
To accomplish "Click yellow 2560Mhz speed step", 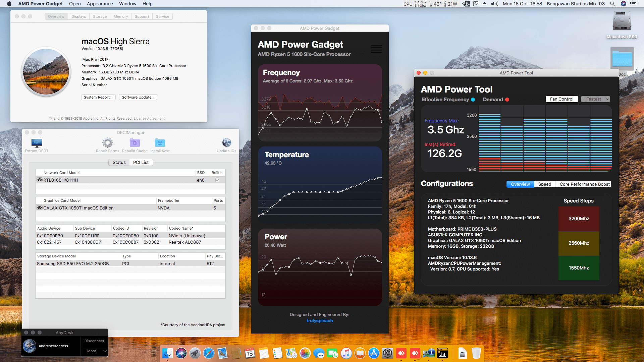I will 579,243.
